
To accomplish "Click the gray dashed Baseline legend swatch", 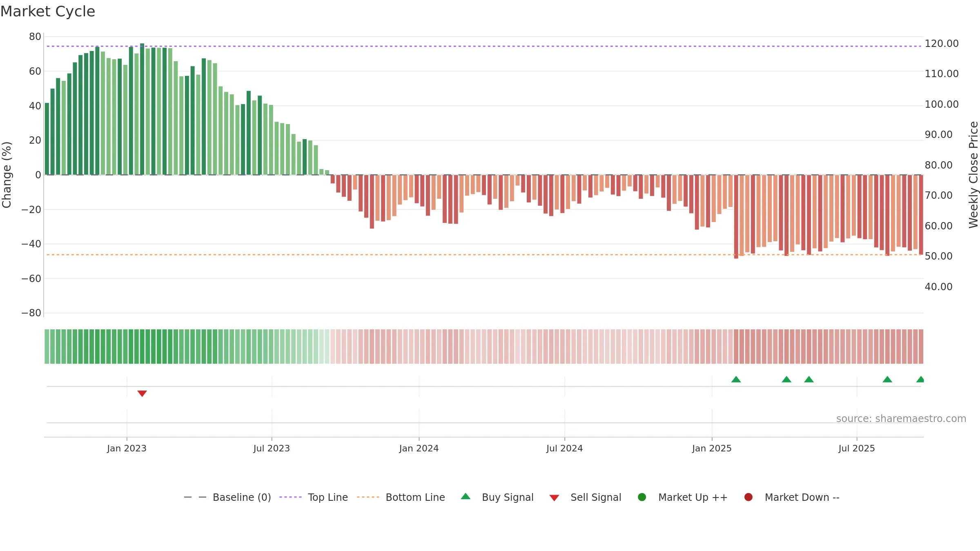I will click(195, 497).
